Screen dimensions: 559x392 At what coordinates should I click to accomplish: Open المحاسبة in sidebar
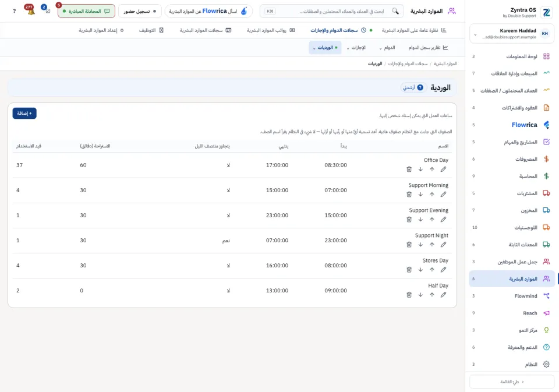[512, 176]
